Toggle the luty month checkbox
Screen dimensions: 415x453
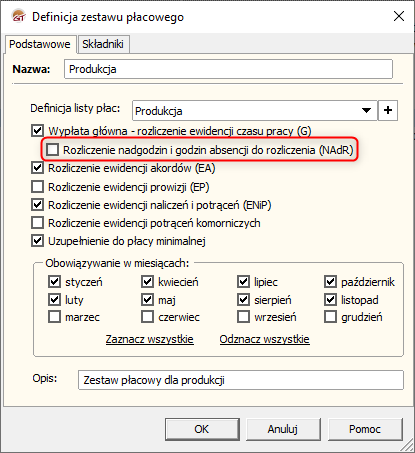pyautogui.click(x=54, y=299)
